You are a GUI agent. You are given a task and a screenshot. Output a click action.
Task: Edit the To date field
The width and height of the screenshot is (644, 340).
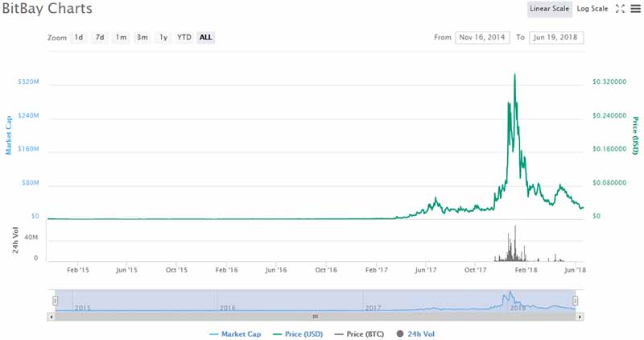click(556, 37)
